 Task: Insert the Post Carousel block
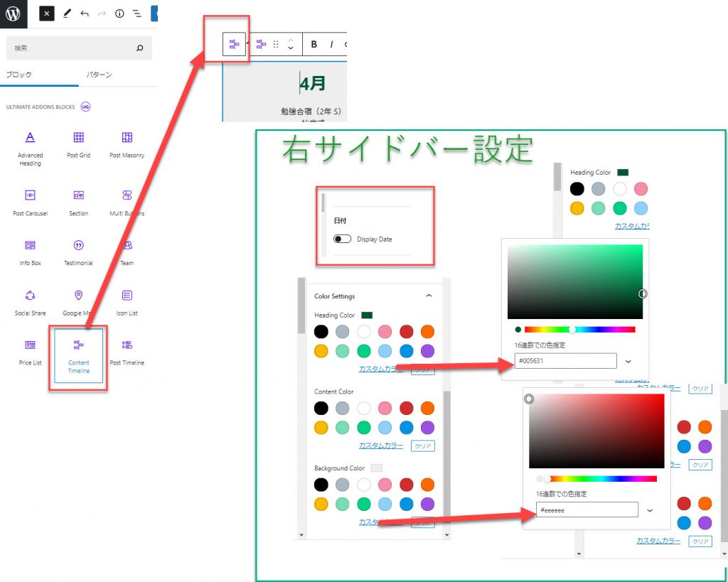pos(30,203)
